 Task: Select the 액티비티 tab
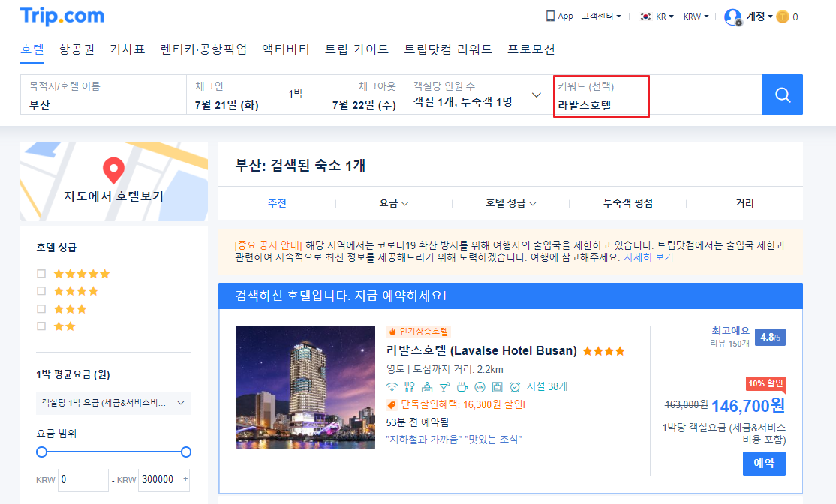[x=286, y=49]
